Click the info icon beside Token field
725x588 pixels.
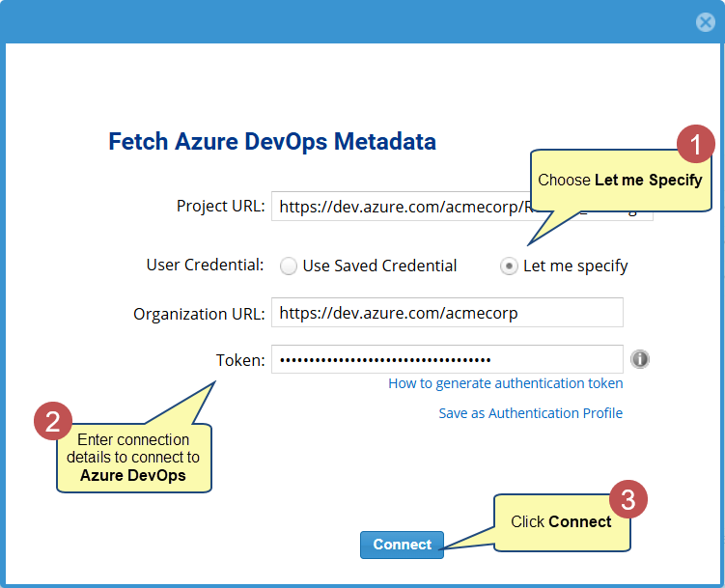click(x=640, y=359)
